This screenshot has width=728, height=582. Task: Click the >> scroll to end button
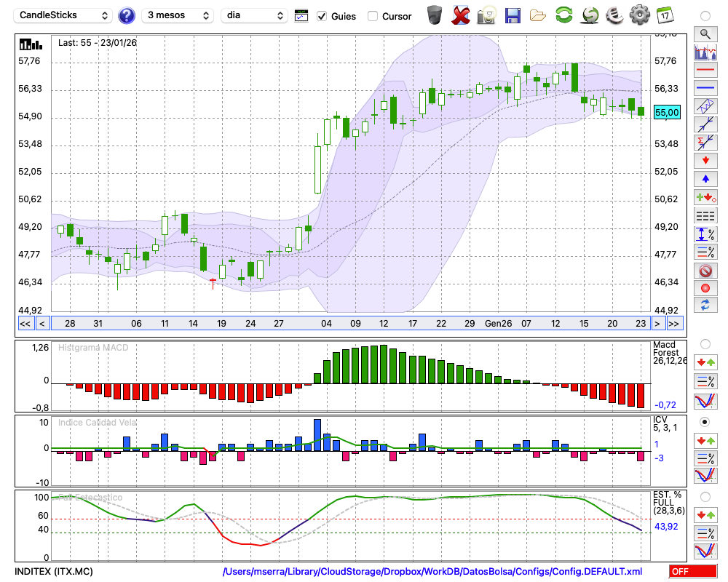click(x=674, y=324)
